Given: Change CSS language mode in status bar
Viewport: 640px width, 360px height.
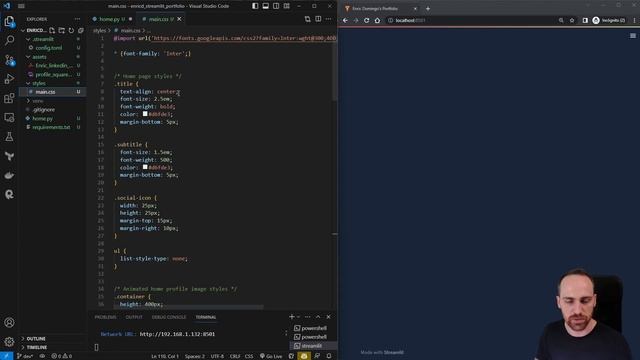Looking at the screenshot, I should (x=249, y=356).
